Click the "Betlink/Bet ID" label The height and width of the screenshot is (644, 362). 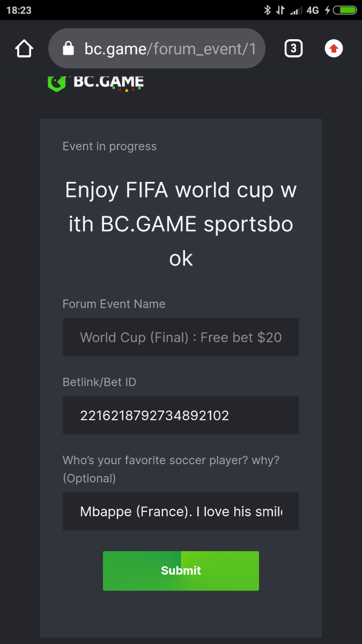(99, 382)
